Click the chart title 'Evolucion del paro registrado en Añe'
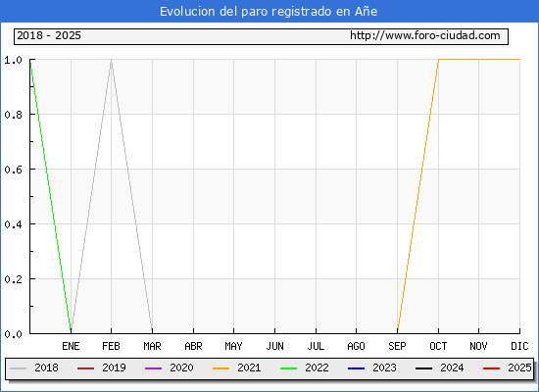The height and width of the screenshot is (392, 539). tap(269, 12)
